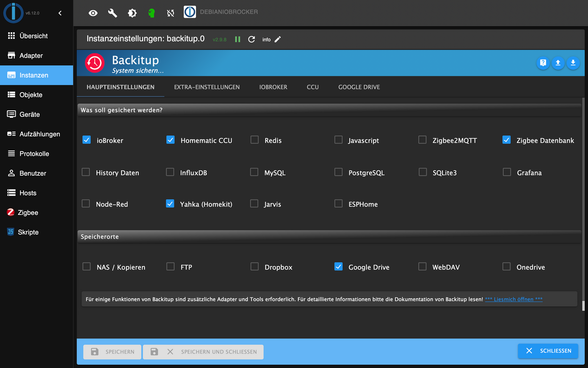The width and height of the screenshot is (588, 368).
Task: Enable the Grafana checkbox
Action: (507, 172)
